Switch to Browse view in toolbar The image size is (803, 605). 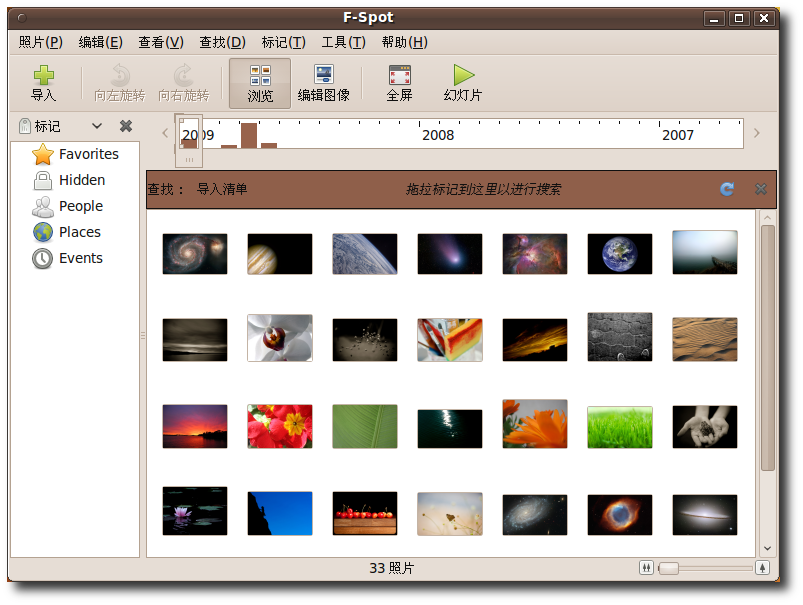point(260,84)
